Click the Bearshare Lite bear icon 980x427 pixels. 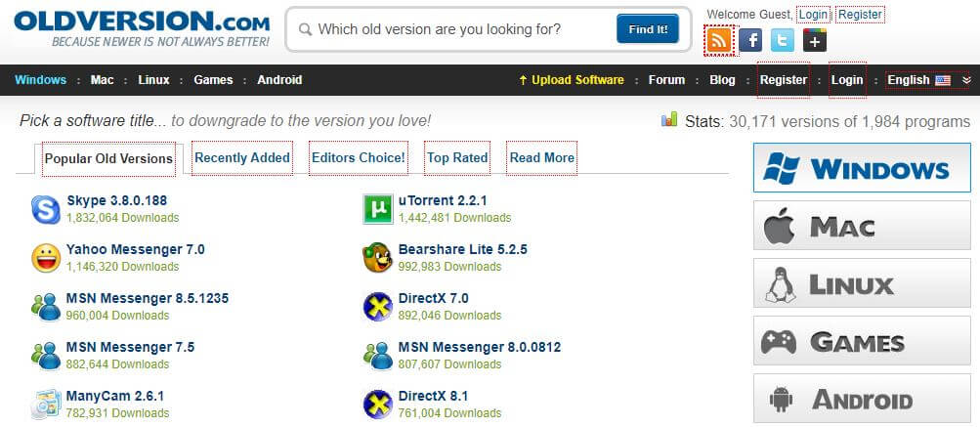377,258
